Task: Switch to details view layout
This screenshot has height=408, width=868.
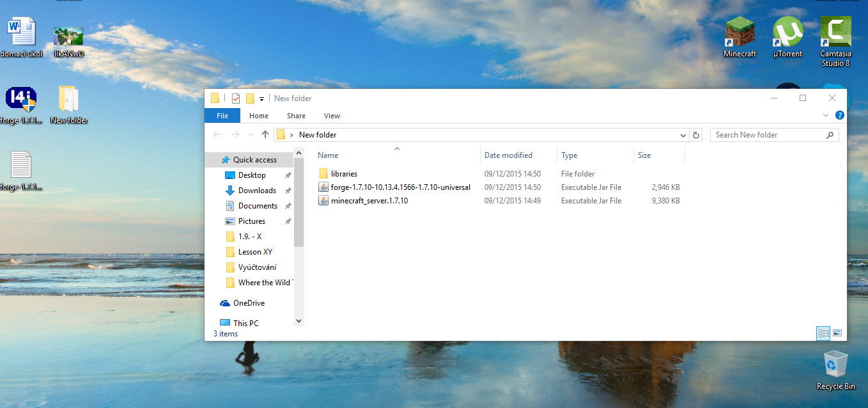Action: coord(823,333)
